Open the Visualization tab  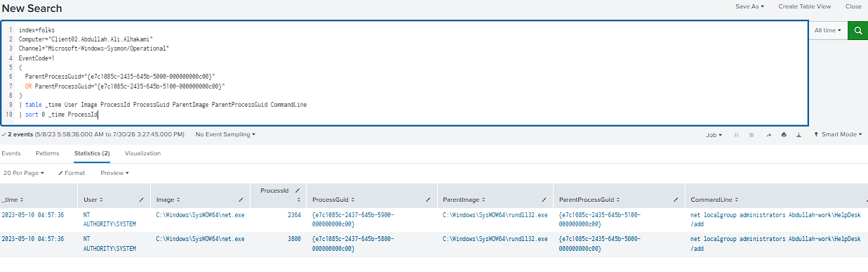[142, 153]
